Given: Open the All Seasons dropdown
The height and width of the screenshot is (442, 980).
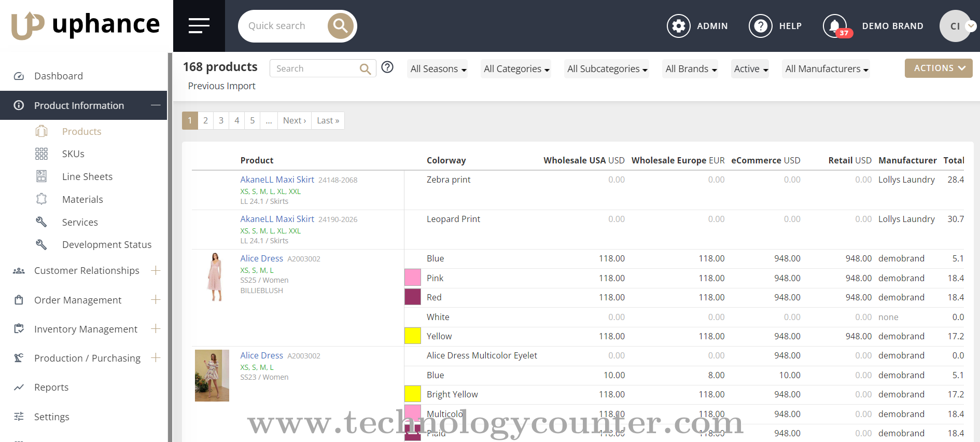Looking at the screenshot, I should [x=438, y=68].
